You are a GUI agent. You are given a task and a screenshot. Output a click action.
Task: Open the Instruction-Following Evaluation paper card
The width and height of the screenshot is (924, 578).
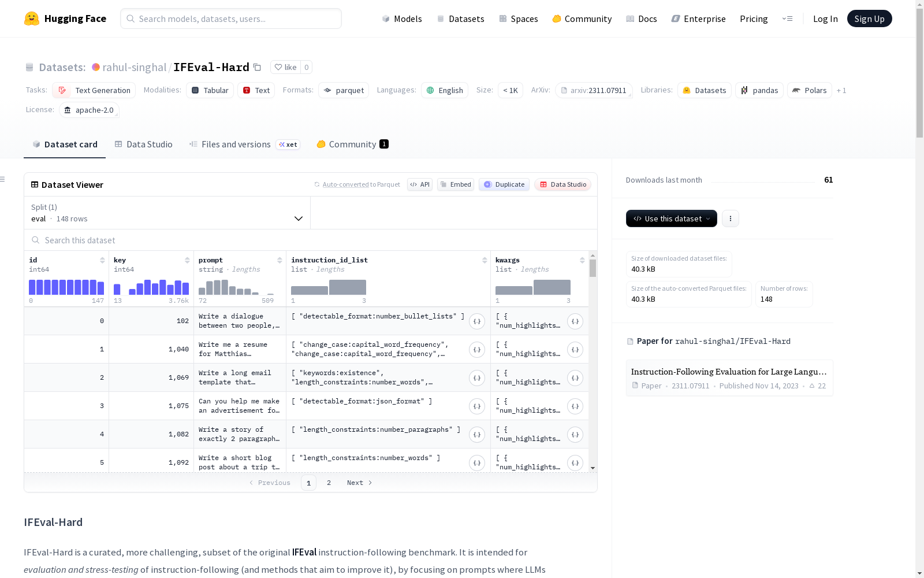(729, 378)
